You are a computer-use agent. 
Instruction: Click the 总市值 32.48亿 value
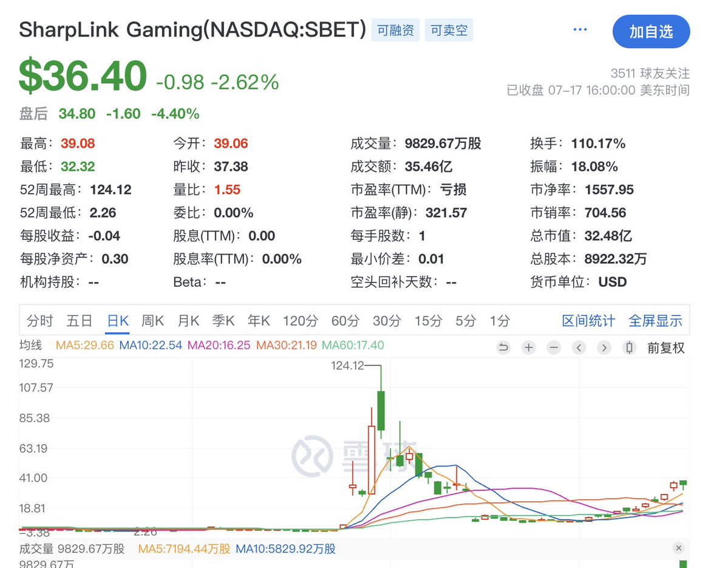(x=608, y=236)
